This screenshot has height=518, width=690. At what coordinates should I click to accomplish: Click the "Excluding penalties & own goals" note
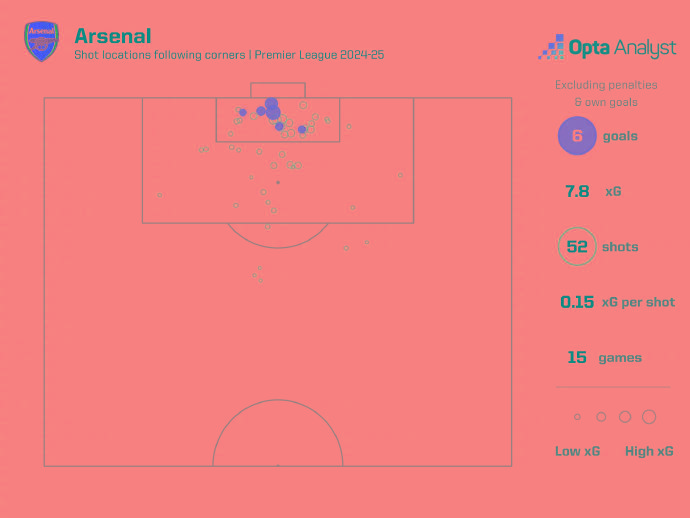[x=596, y=93]
